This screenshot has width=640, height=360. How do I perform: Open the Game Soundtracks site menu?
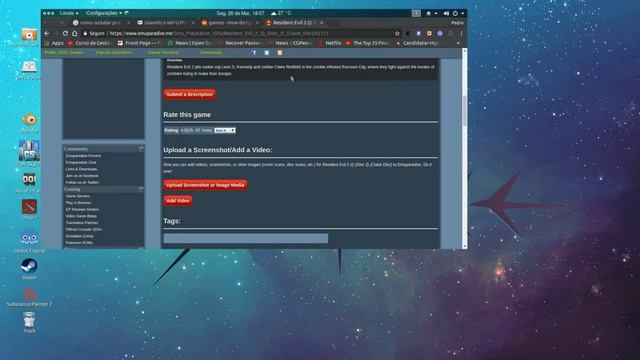(163, 53)
